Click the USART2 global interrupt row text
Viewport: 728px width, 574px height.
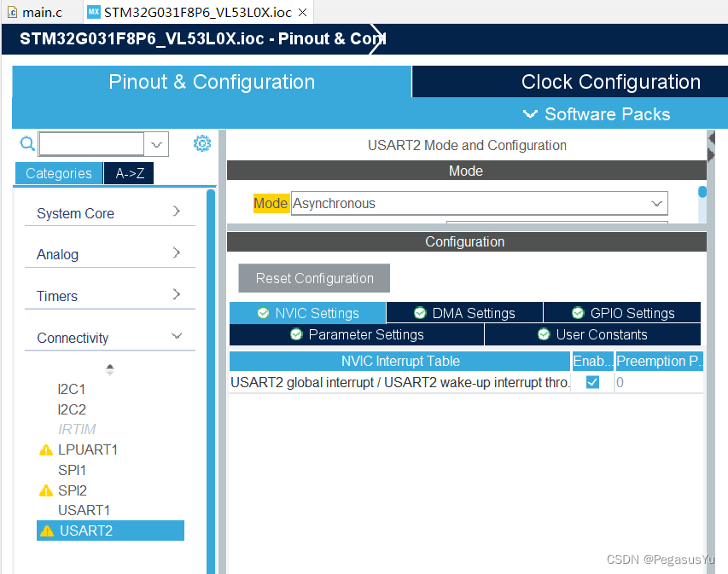399,382
